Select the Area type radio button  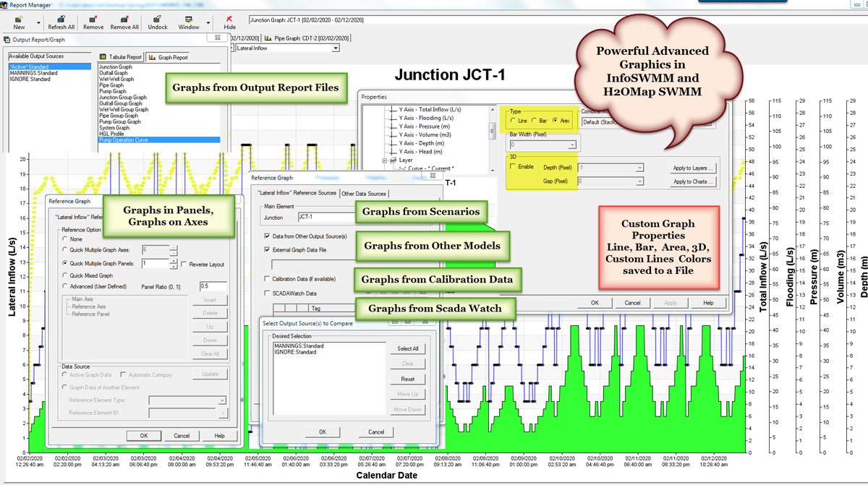[x=555, y=121]
